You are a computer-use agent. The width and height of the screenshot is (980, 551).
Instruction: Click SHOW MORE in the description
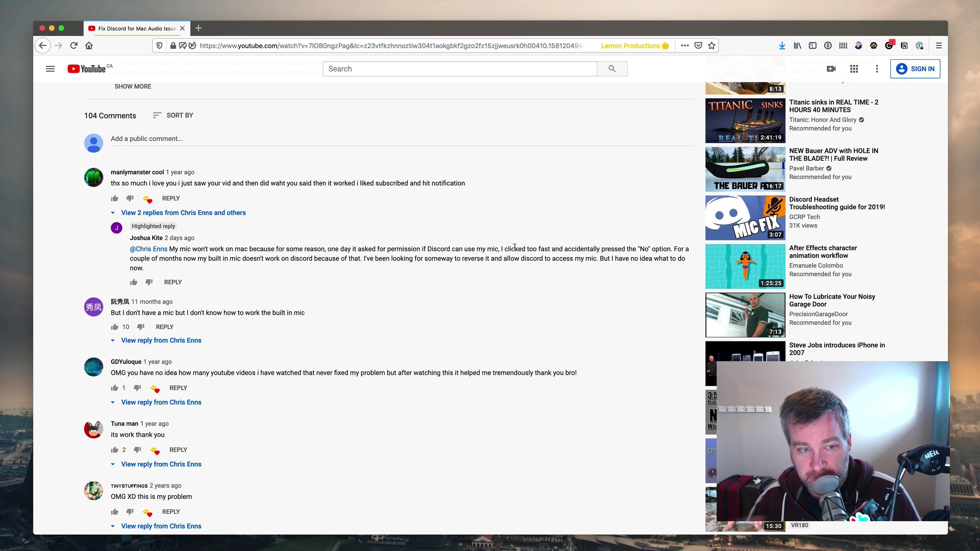pos(133,86)
